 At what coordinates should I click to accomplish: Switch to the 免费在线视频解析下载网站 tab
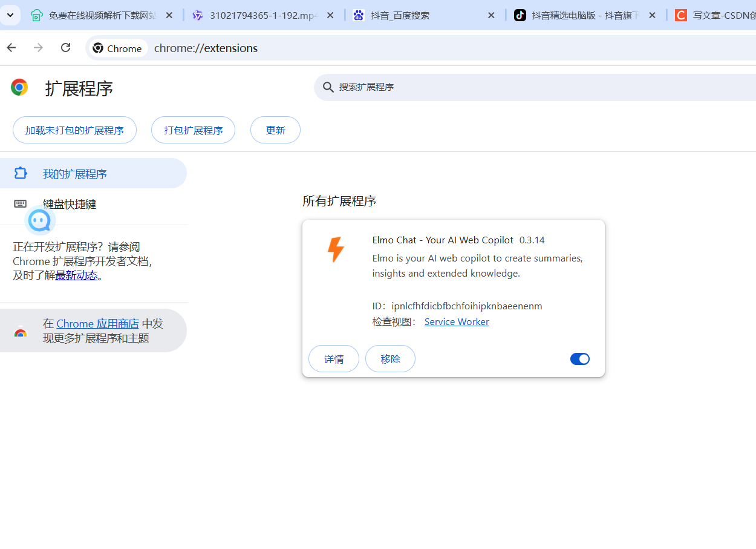click(x=103, y=15)
